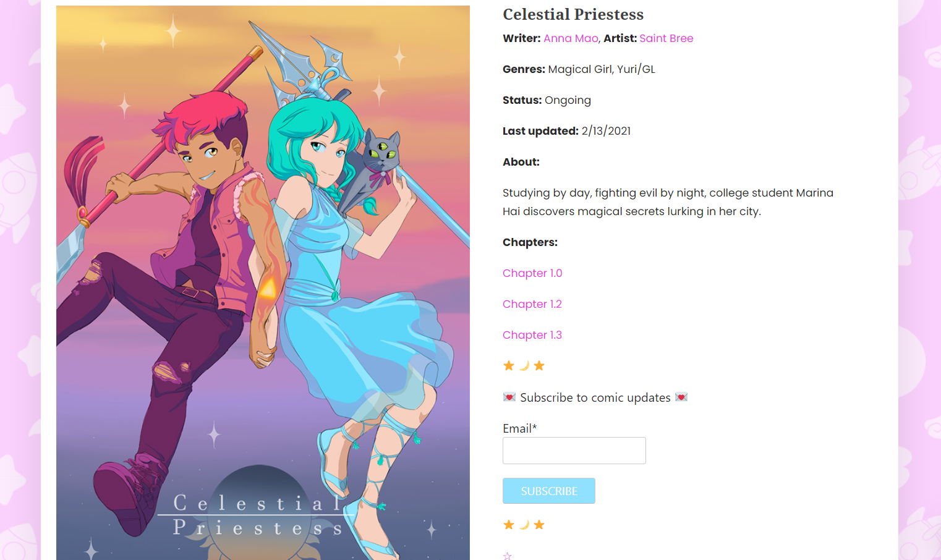This screenshot has width=941, height=560.
Task: Go to Chapter 1.3
Action: (x=532, y=335)
